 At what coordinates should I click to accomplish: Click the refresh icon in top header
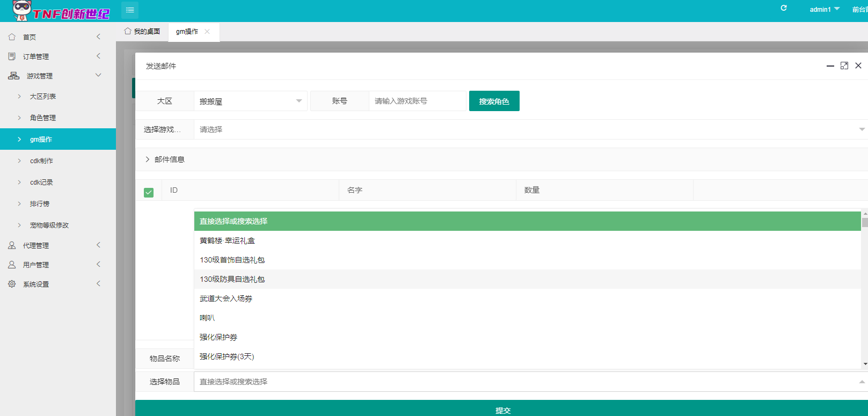point(784,8)
